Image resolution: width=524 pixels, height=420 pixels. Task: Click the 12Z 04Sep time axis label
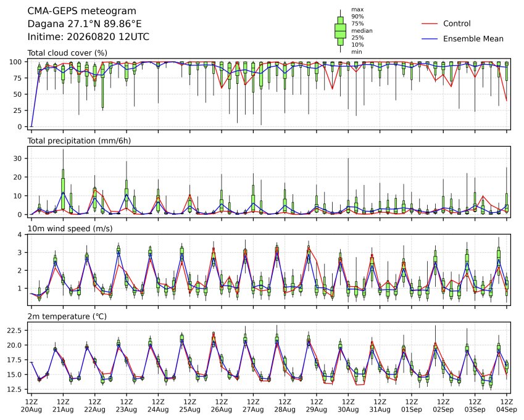507,405
